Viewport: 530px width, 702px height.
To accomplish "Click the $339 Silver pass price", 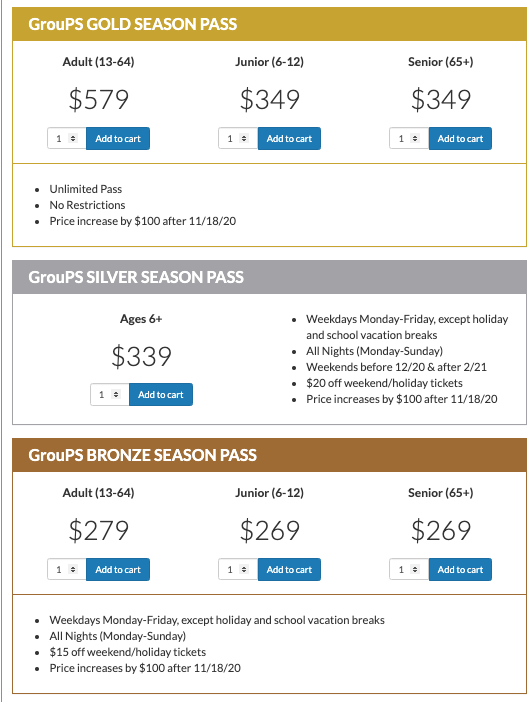I will pyautogui.click(x=141, y=356).
